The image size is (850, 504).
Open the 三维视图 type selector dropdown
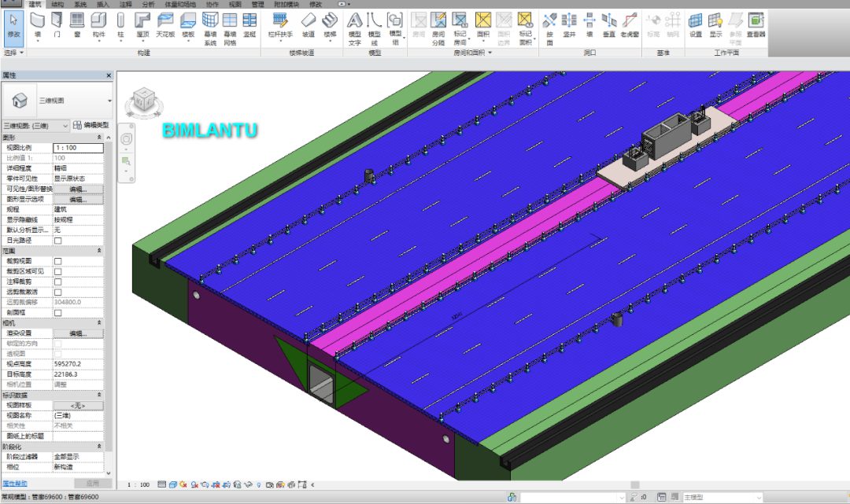point(109,101)
